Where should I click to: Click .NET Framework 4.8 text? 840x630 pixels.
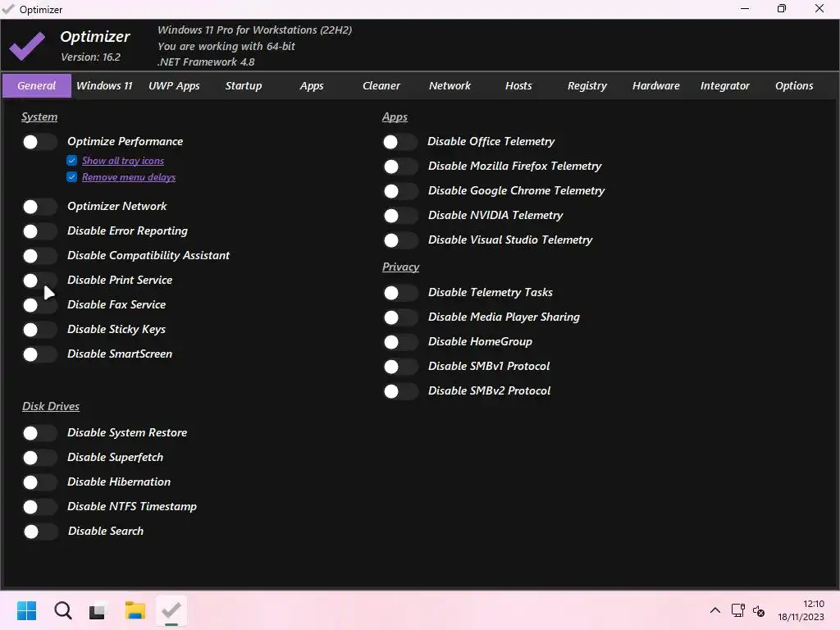(x=206, y=62)
